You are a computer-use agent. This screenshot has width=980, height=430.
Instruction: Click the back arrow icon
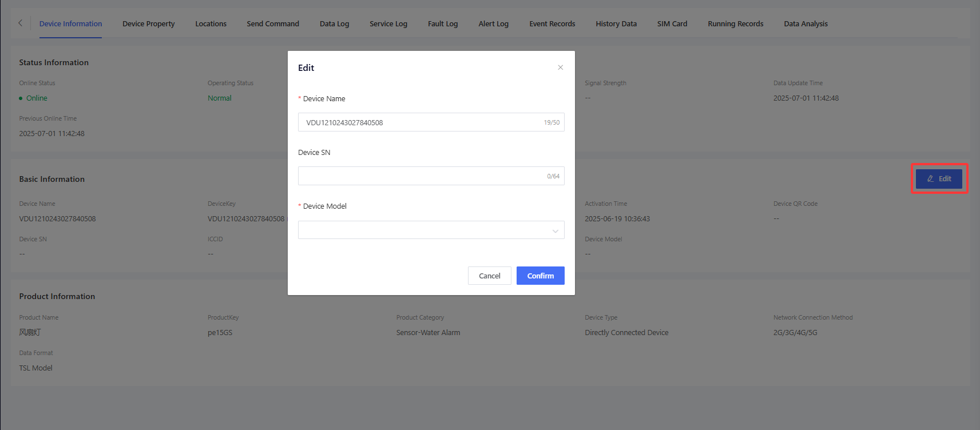20,23
